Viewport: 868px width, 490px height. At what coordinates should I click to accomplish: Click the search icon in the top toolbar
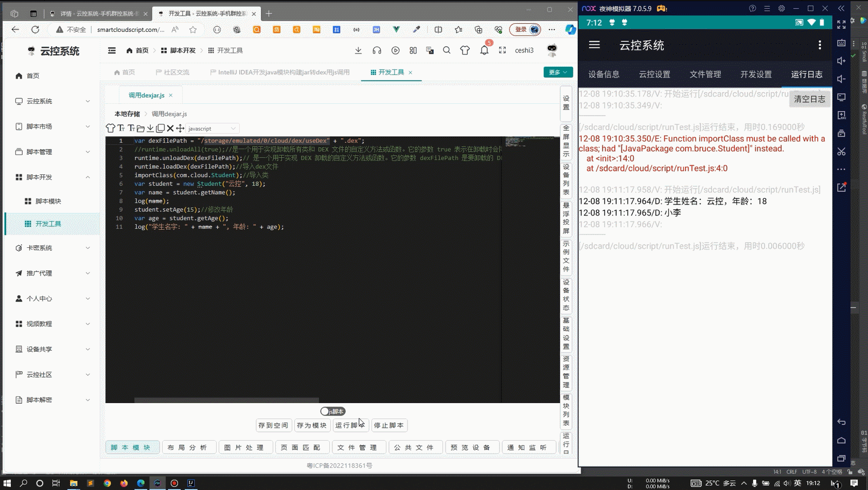[447, 50]
